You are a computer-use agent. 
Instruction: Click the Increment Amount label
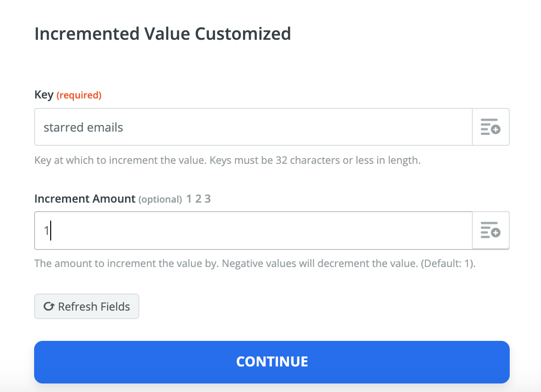click(85, 199)
